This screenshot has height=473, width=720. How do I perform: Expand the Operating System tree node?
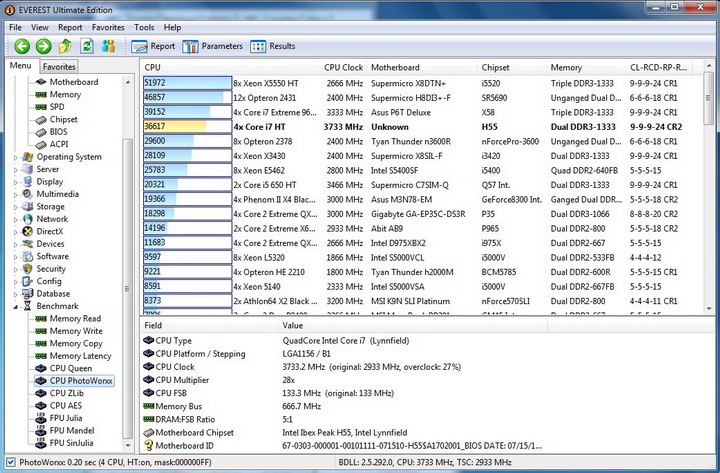pos(16,157)
